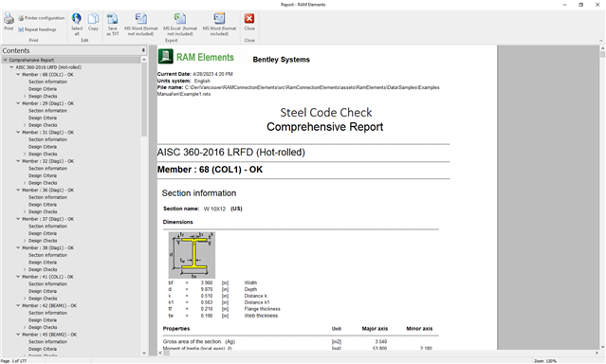Screen dimensions: 606x364
Task: Open Printer configuration
Action: [x=42, y=18]
